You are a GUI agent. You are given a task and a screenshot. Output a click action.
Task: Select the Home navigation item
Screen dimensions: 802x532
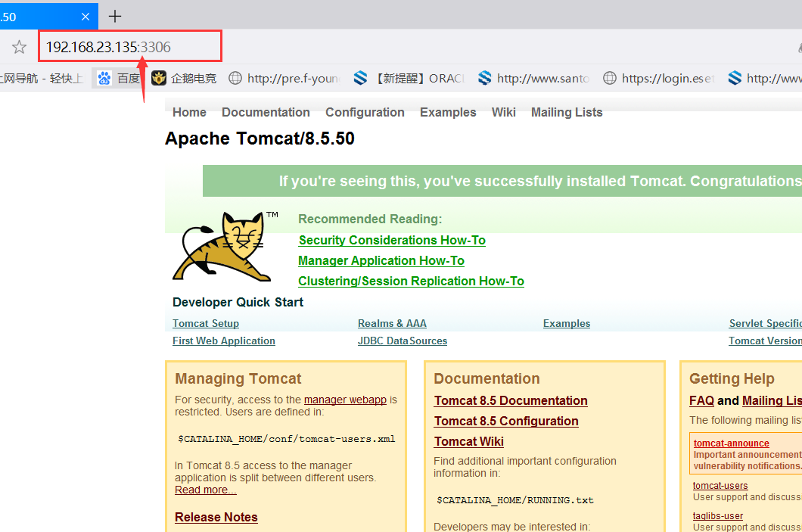[x=189, y=112]
